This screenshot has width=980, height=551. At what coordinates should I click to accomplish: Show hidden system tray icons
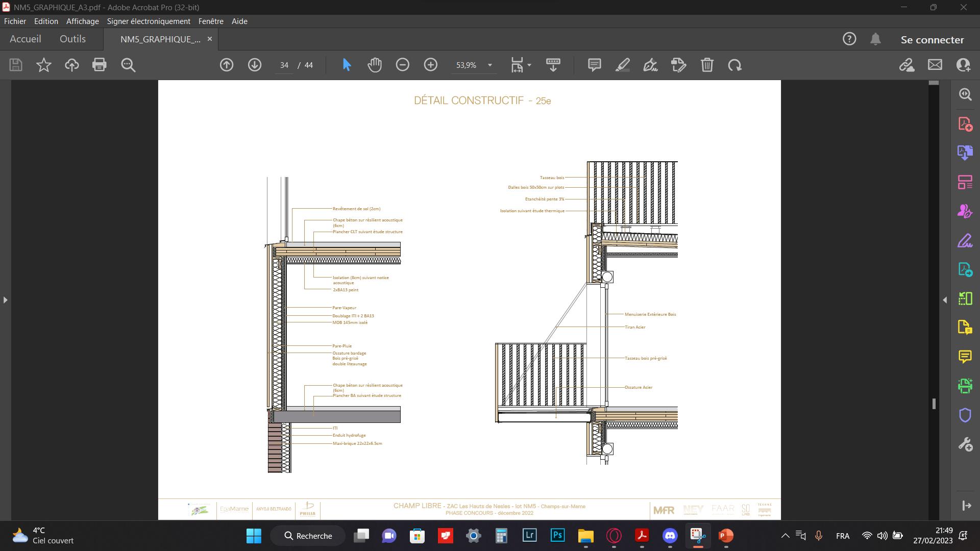(785, 536)
